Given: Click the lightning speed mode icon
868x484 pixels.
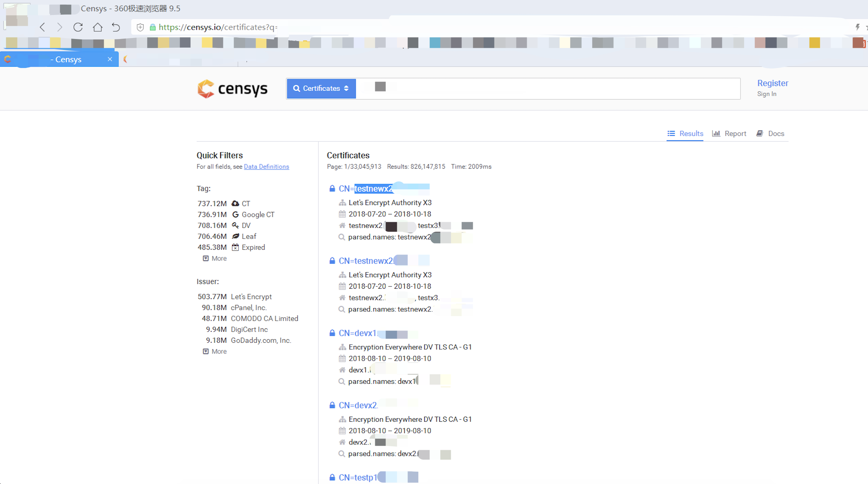Looking at the screenshot, I should coord(858,27).
